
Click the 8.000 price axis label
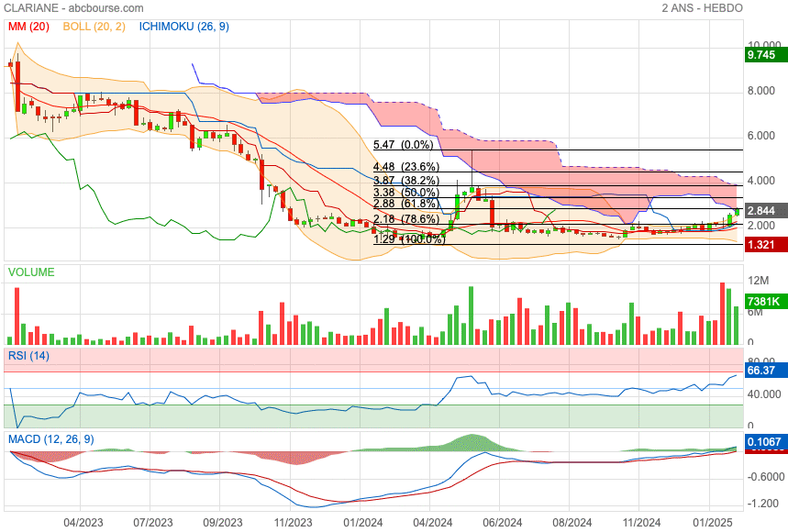760,91
